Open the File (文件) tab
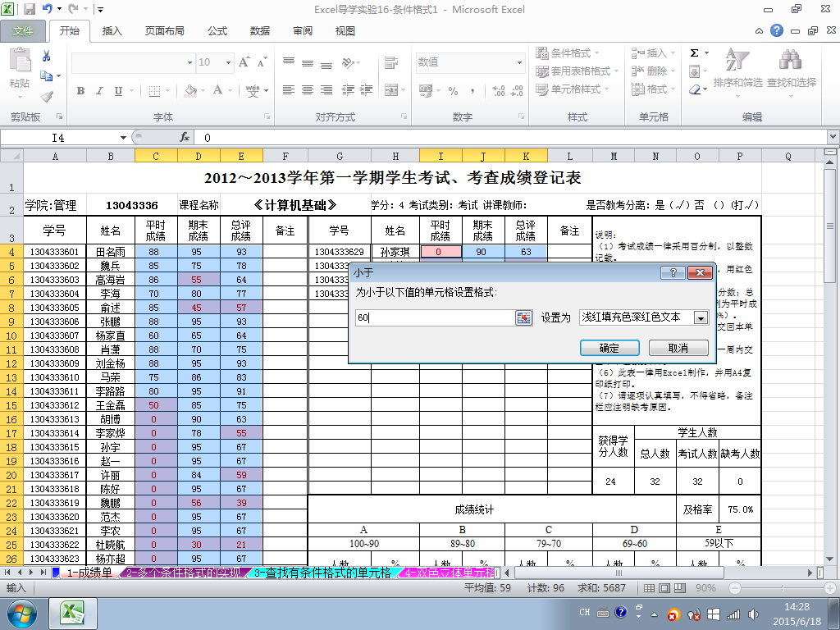The image size is (840, 630). pyautogui.click(x=22, y=31)
